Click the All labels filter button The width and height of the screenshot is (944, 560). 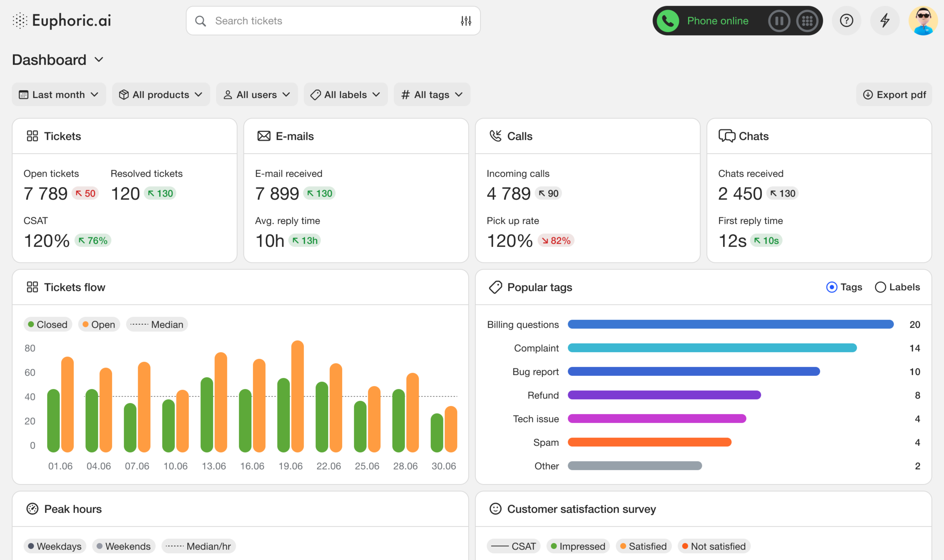345,95
